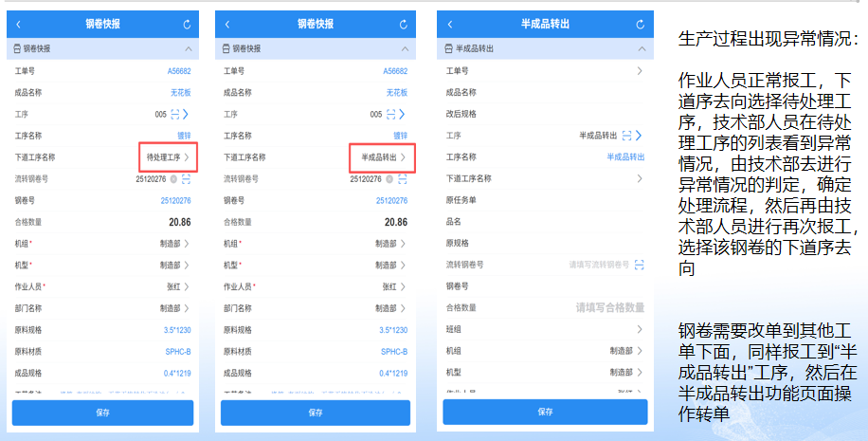Open 工单号 selector in 半成品转出 screen
The width and height of the screenshot is (868, 441).
640,71
